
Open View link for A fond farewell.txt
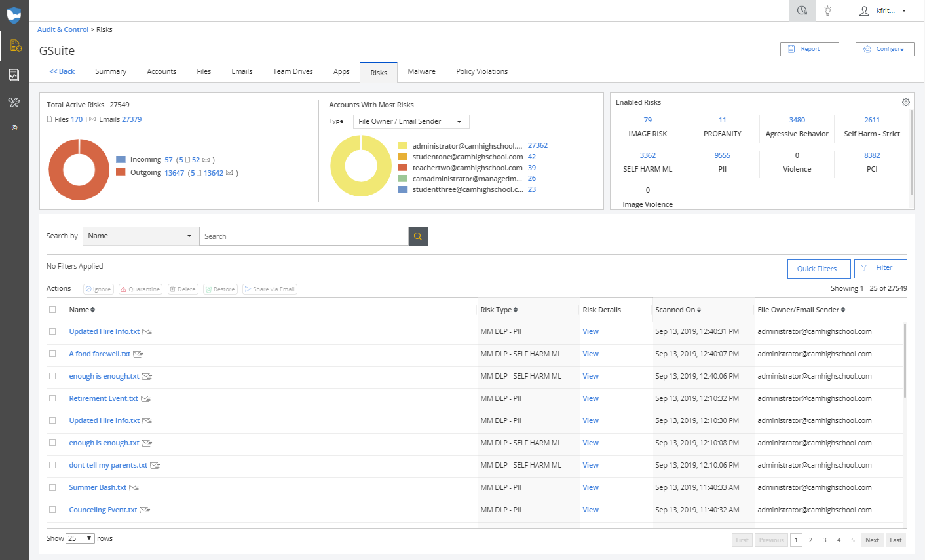(590, 354)
